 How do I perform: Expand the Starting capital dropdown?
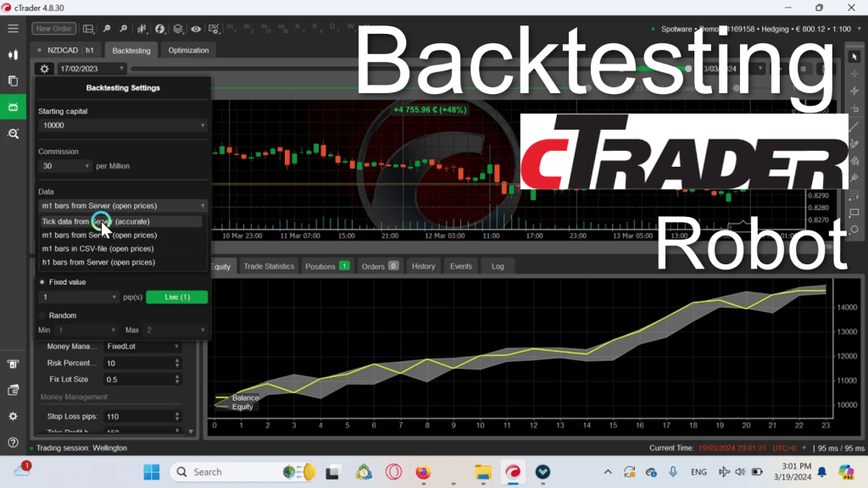[x=123, y=125]
